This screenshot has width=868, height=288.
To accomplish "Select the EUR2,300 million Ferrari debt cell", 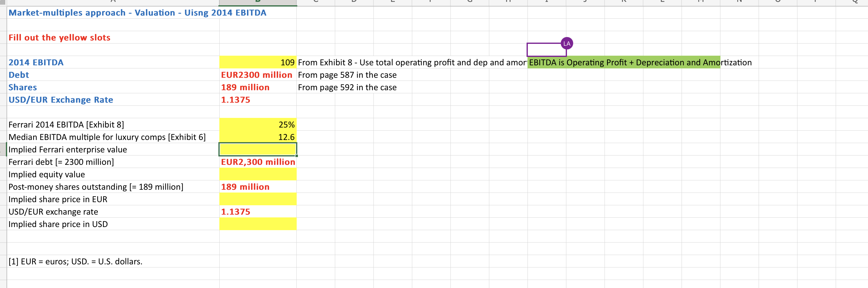I will pos(258,161).
